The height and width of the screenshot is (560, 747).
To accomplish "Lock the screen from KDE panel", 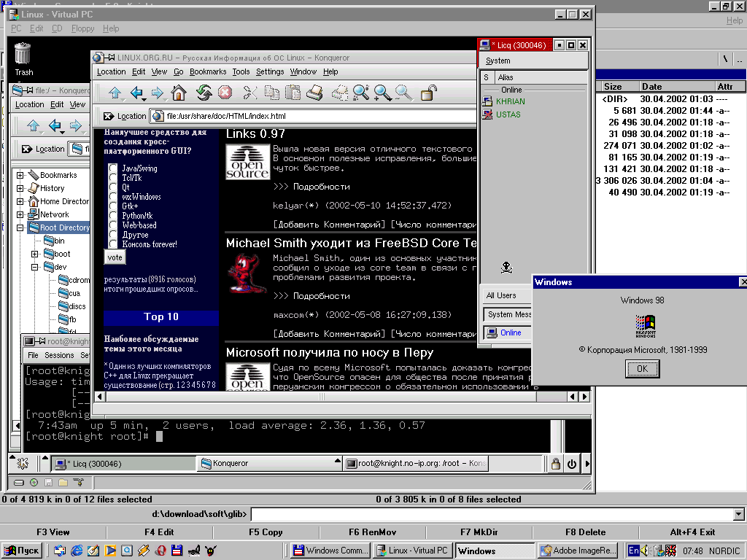I will coord(555,464).
